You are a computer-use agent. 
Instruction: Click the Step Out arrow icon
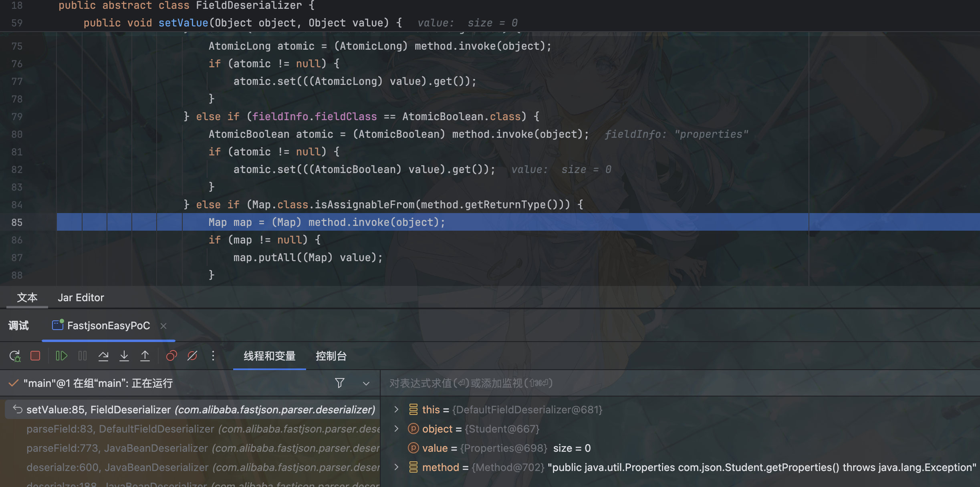145,356
